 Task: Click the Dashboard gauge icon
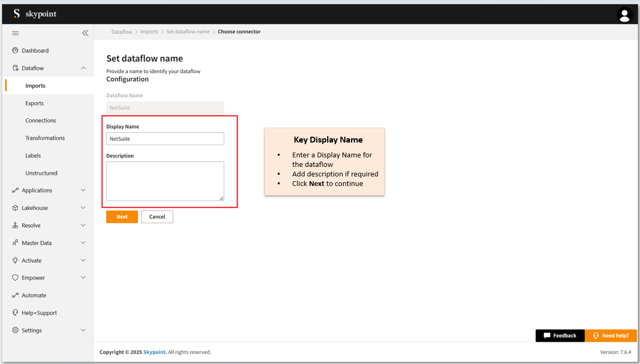click(x=15, y=50)
